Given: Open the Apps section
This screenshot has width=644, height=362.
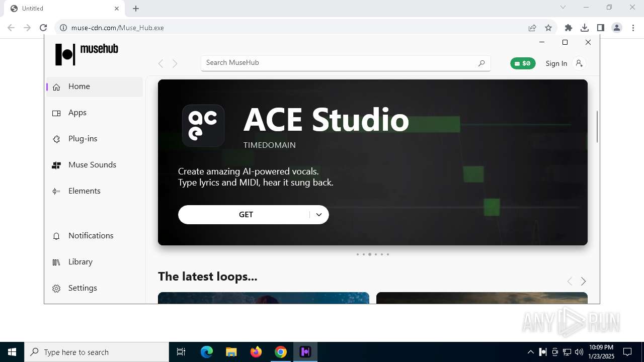Looking at the screenshot, I should pyautogui.click(x=95, y=113).
